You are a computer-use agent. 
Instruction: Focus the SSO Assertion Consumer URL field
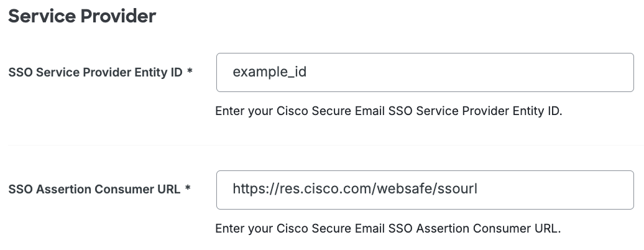425,190
